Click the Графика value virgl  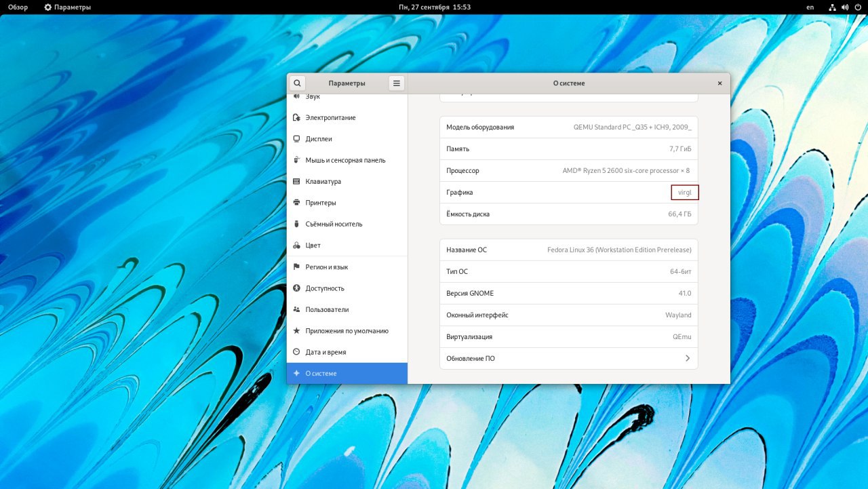point(685,193)
